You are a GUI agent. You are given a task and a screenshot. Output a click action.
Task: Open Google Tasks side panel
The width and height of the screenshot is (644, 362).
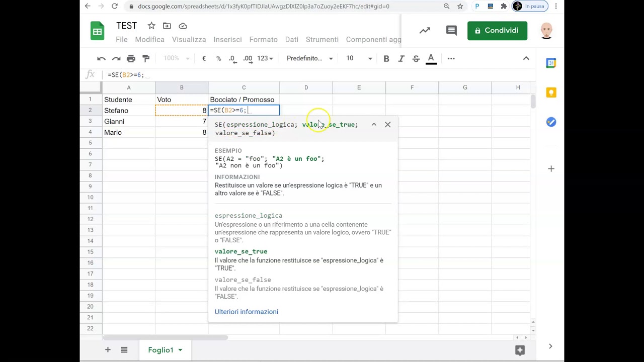tap(551, 122)
